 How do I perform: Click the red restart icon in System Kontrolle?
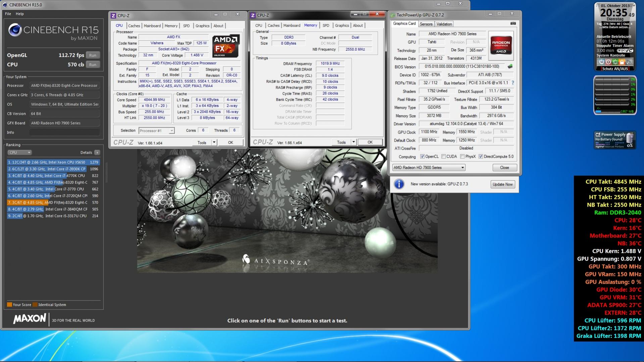point(608,62)
